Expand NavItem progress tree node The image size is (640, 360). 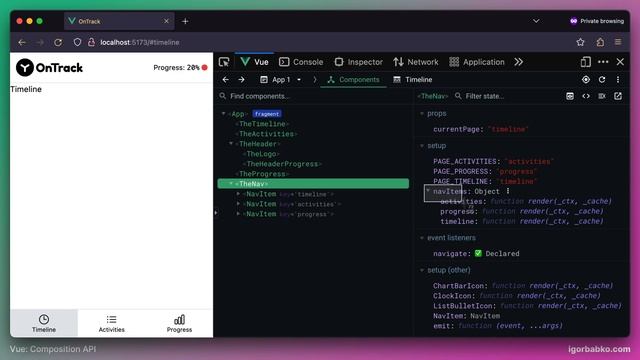tap(238, 214)
